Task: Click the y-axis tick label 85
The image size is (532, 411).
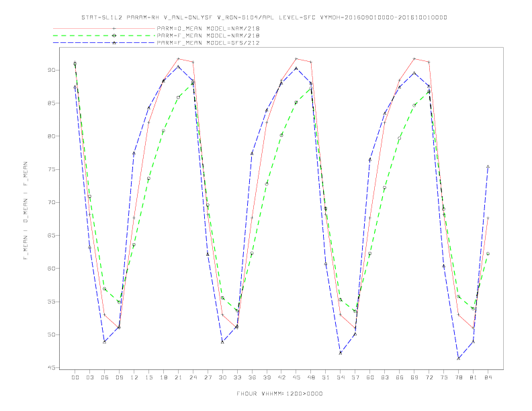Action: point(52,103)
